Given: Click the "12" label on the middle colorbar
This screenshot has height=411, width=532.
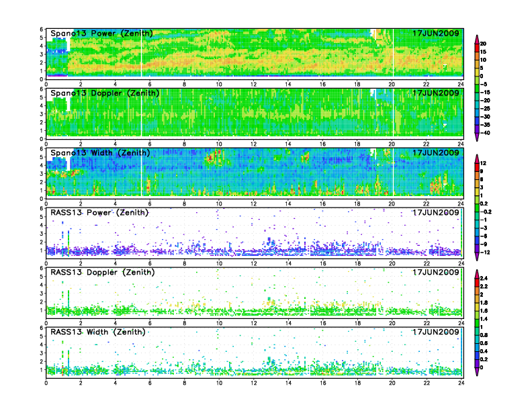Looking at the screenshot, I should [x=483, y=163].
